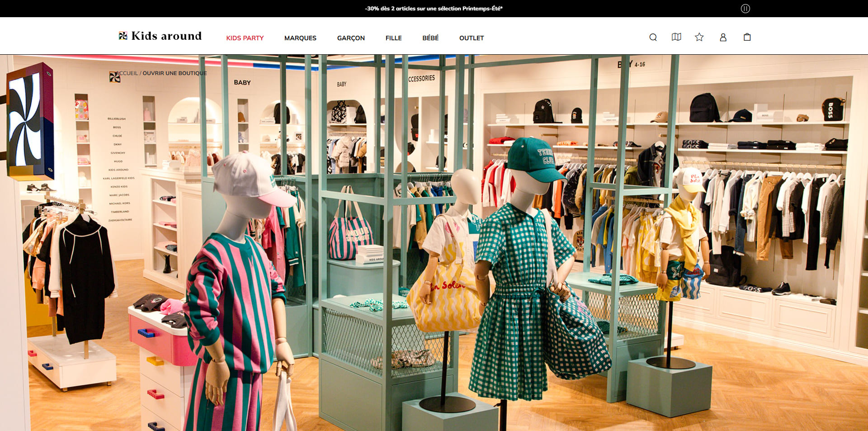Click the boutique interior hero image
Image resolution: width=868 pixels, height=431 pixels.
click(x=434, y=243)
